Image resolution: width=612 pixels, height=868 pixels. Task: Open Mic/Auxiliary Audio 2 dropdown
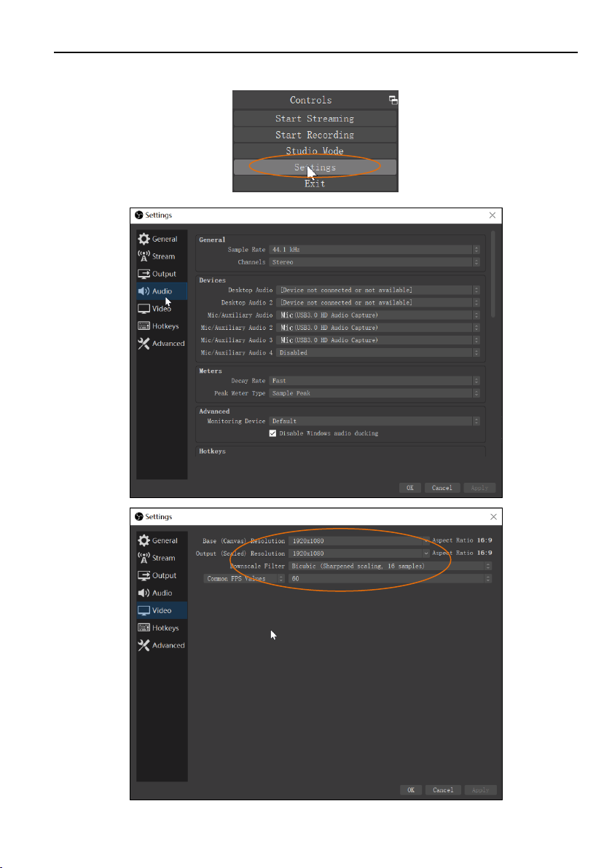pos(377,328)
